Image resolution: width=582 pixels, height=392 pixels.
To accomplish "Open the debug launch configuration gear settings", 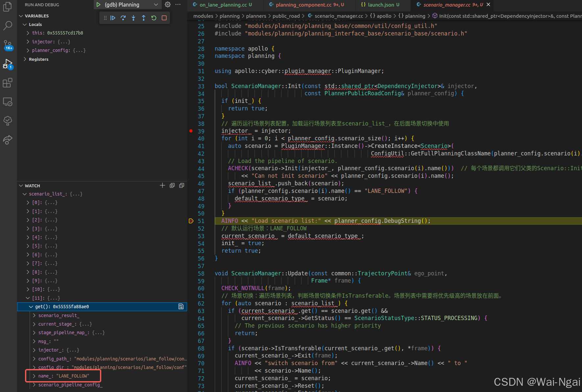I will [x=168, y=5].
